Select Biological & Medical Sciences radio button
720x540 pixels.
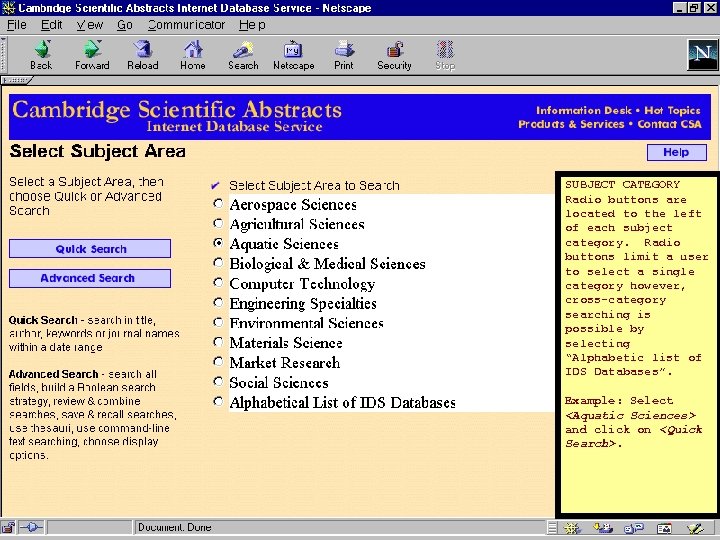pos(218,263)
